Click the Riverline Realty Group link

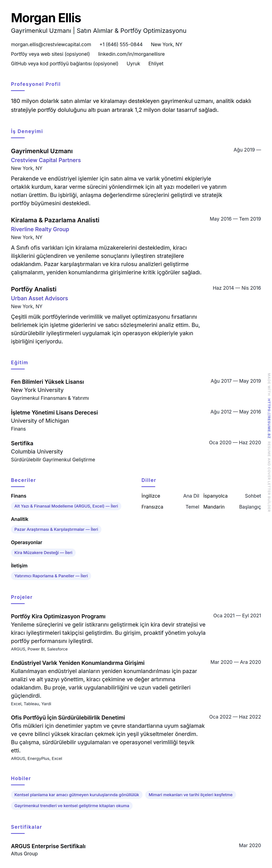40,229
